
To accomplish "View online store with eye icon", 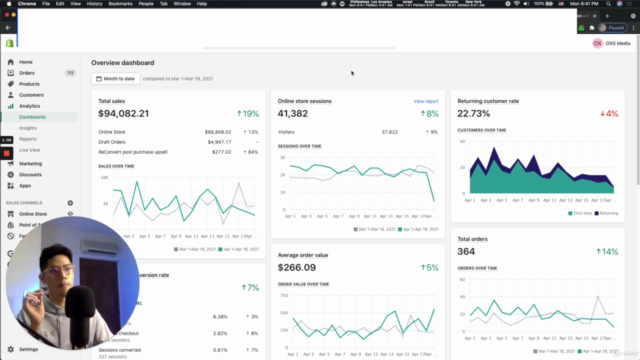I will 70,214.
